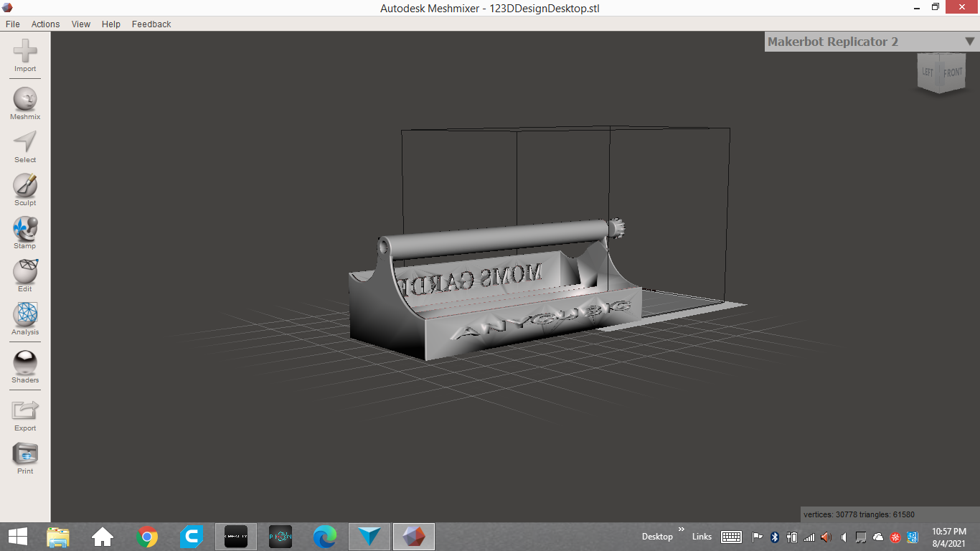Click the LEFT face of the view cube

pyautogui.click(x=928, y=72)
